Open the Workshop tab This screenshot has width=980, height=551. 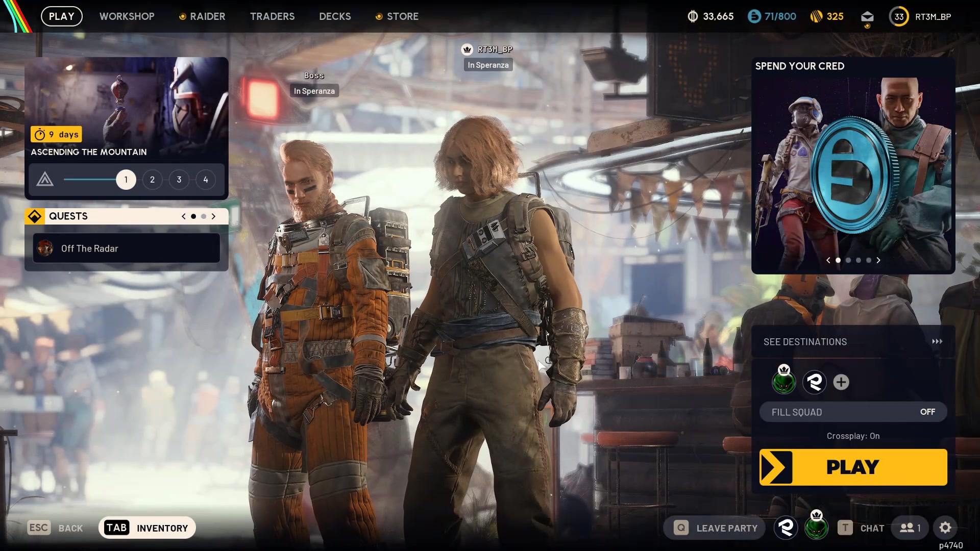tap(127, 16)
